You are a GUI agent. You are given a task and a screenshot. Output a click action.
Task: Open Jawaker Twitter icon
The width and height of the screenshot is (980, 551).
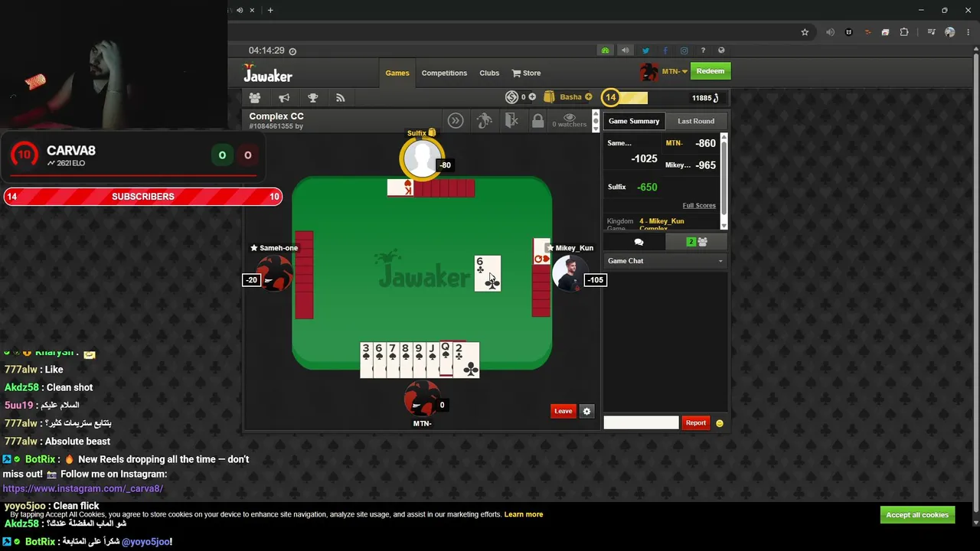[x=645, y=51]
